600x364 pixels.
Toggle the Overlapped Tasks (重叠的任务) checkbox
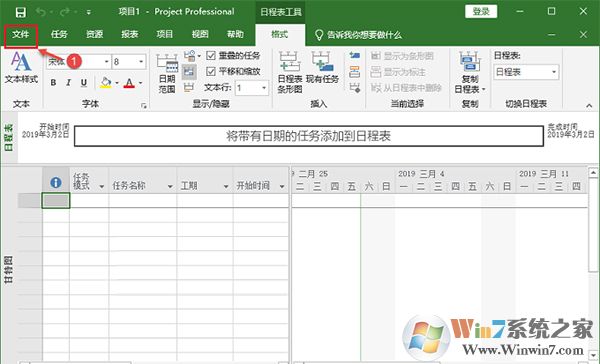[x=211, y=56]
